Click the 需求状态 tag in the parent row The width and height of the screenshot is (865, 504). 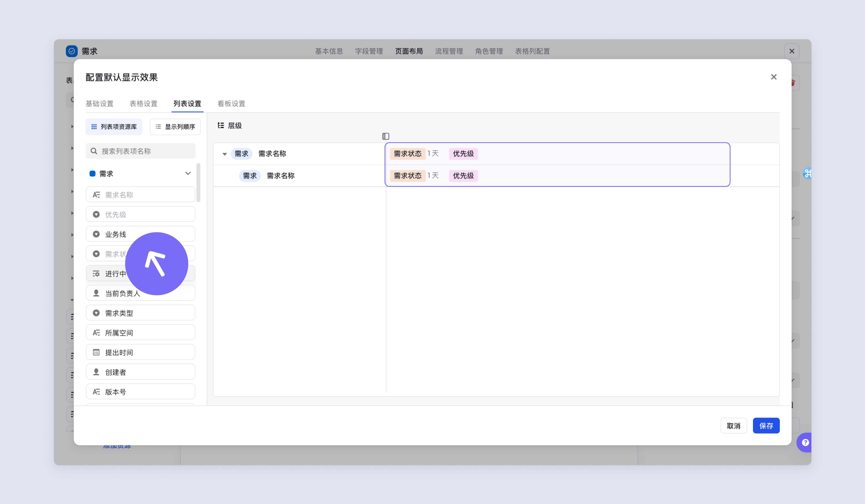(x=407, y=154)
